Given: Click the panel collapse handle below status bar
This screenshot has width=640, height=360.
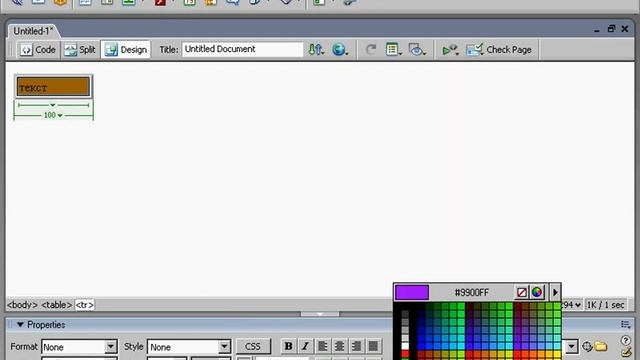Looking at the screenshot, I should 320,314.
